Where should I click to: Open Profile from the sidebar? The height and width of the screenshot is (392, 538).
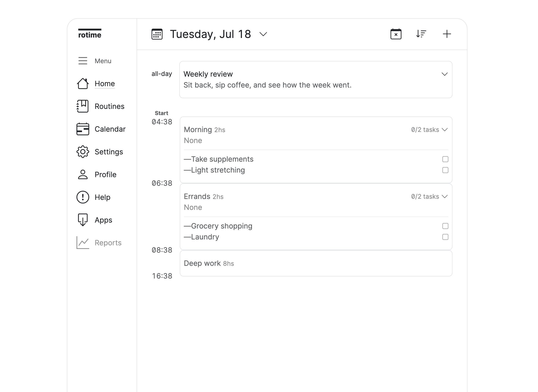tap(105, 174)
